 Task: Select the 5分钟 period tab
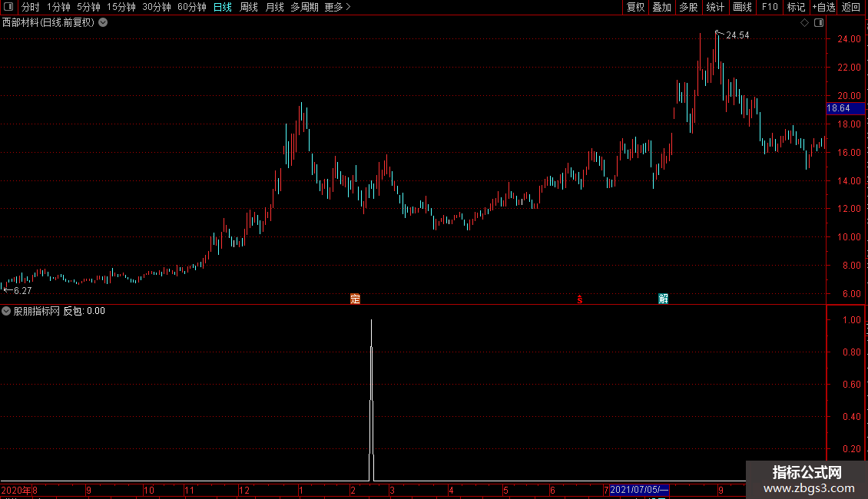(88, 7)
